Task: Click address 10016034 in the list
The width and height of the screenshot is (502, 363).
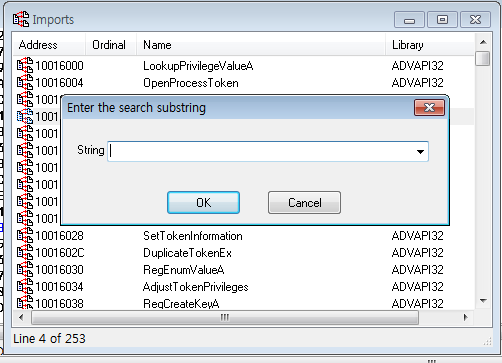Action: 59,287
